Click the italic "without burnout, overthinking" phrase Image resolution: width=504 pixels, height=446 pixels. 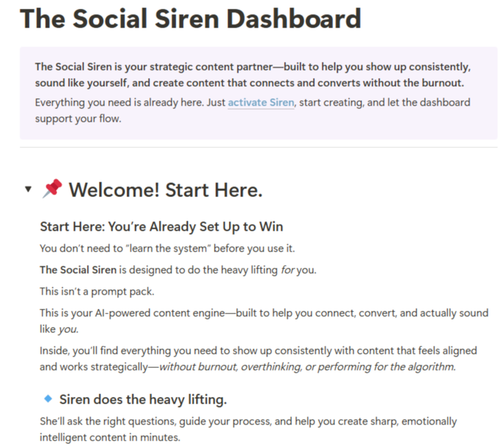click(x=307, y=367)
